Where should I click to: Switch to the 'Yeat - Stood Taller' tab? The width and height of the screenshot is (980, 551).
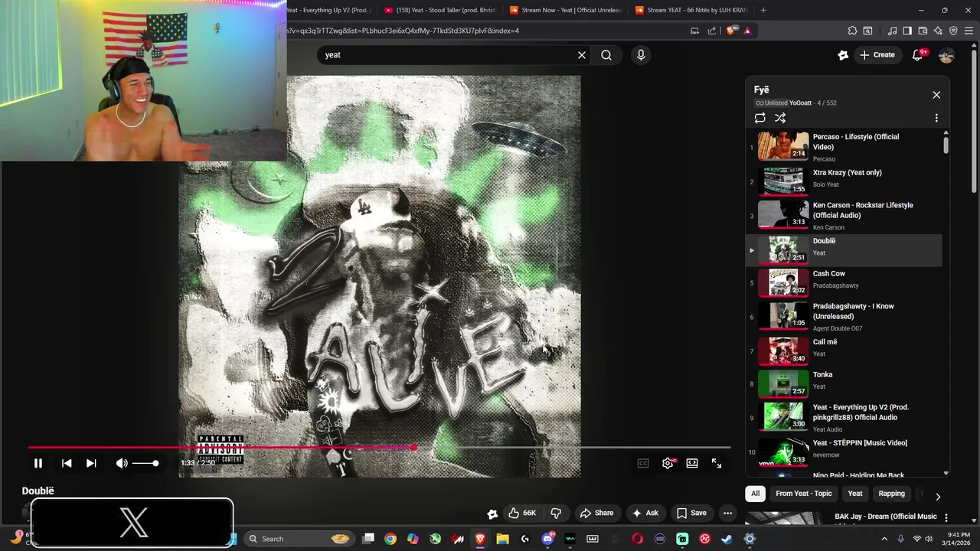tap(439, 10)
